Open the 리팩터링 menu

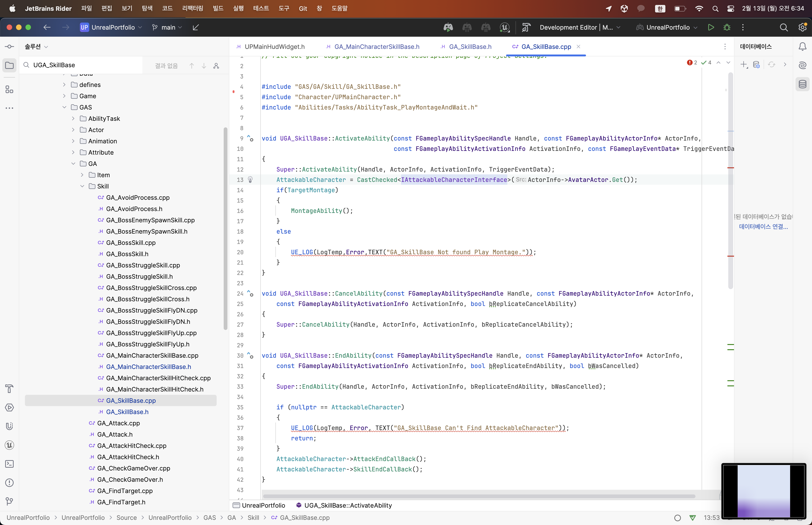point(192,8)
